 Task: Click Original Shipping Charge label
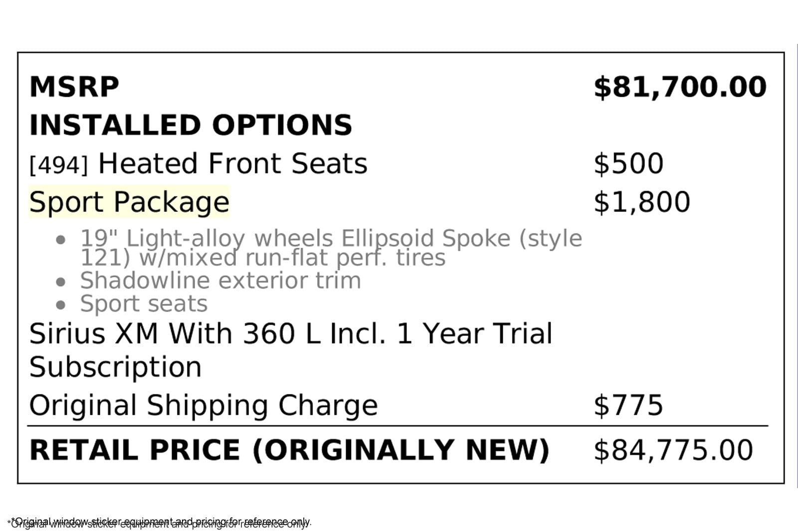(203, 405)
